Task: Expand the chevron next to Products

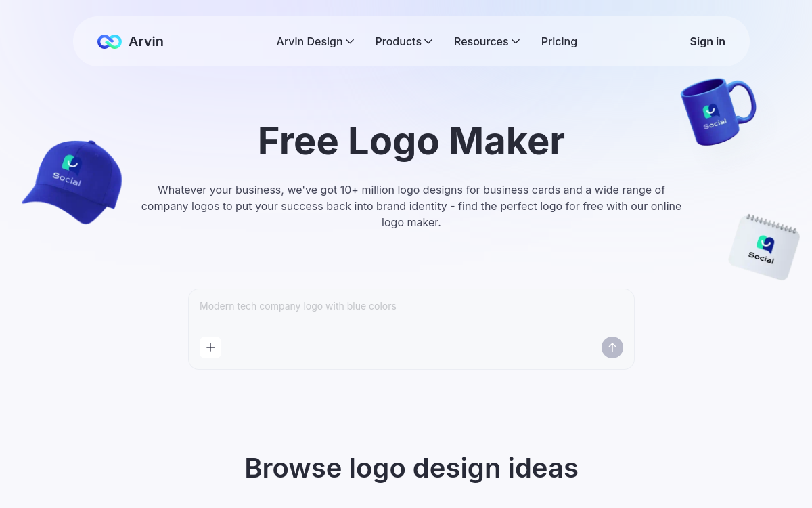Action: 428,41
